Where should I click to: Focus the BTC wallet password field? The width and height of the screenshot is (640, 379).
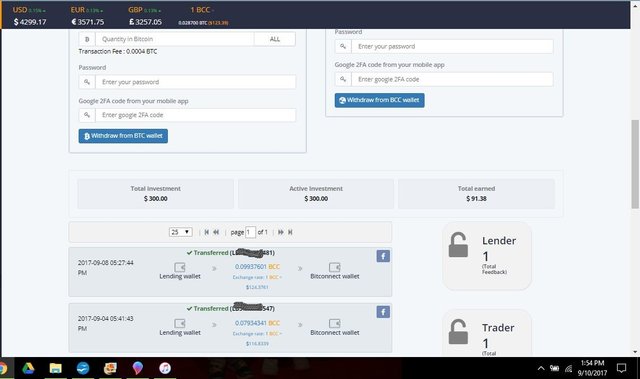coord(196,82)
